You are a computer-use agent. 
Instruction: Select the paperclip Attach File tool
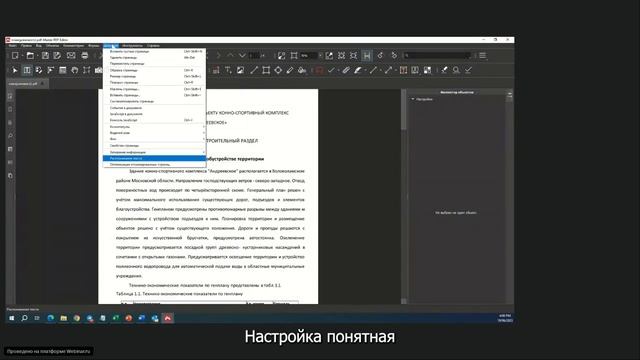coord(346,70)
